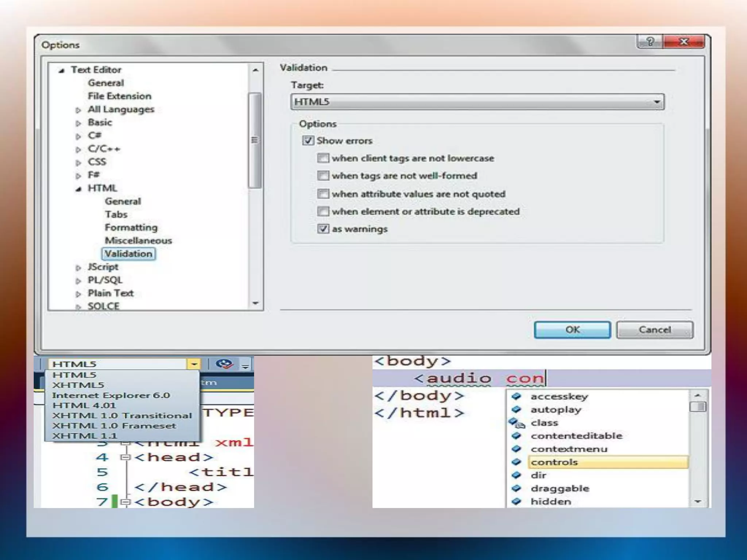Click the options tree vertical scrollbar thumb
Screen dimensions: 747x560
click(x=255, y=140)
